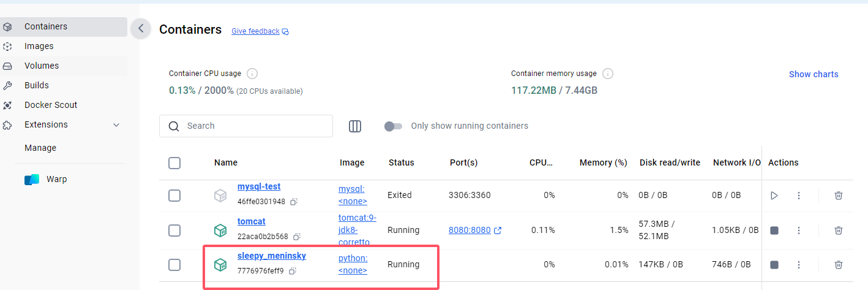
Task: Open the sleepy_meninsky container
Action: click(272, 256)
